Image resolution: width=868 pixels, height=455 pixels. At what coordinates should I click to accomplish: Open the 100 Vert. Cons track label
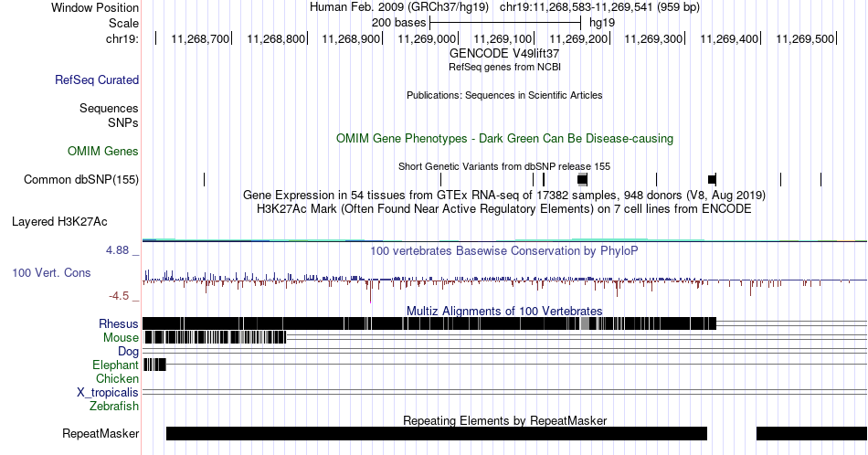(x=51, y=272)
